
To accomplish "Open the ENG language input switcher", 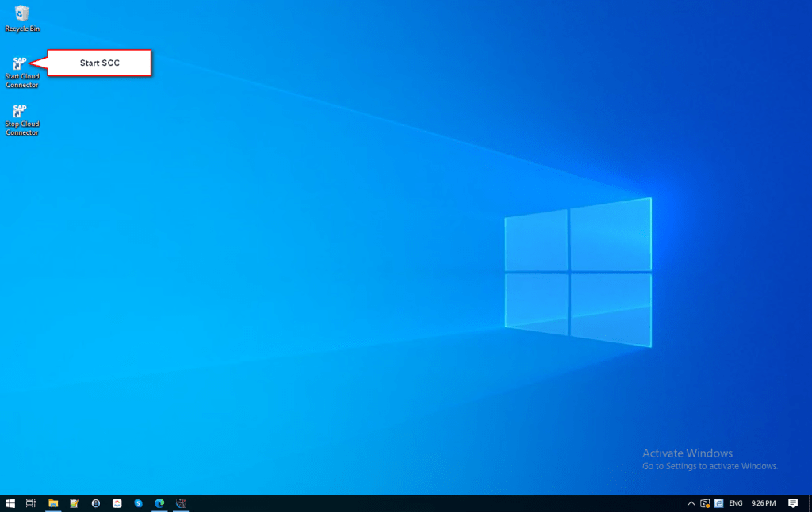I will tap(736, 503).
